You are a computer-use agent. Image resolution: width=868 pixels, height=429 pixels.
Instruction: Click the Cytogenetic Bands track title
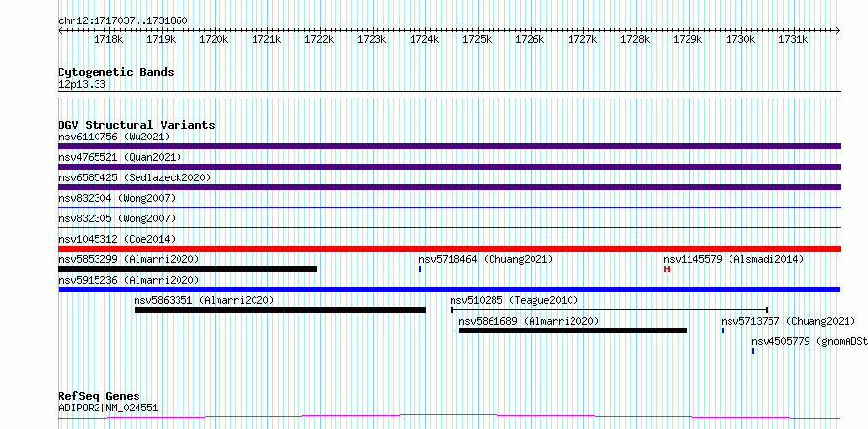(x=116, y=72)
